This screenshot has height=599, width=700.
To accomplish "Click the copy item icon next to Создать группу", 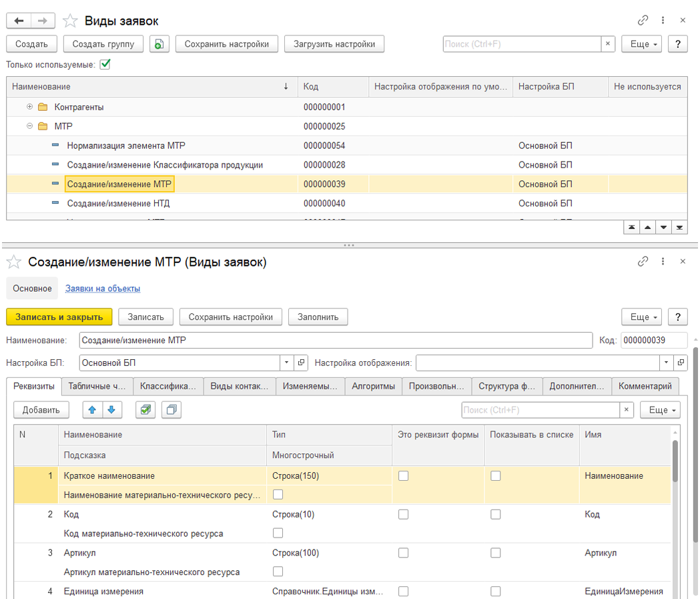I will pyautogui.click(x=159, y=44).
